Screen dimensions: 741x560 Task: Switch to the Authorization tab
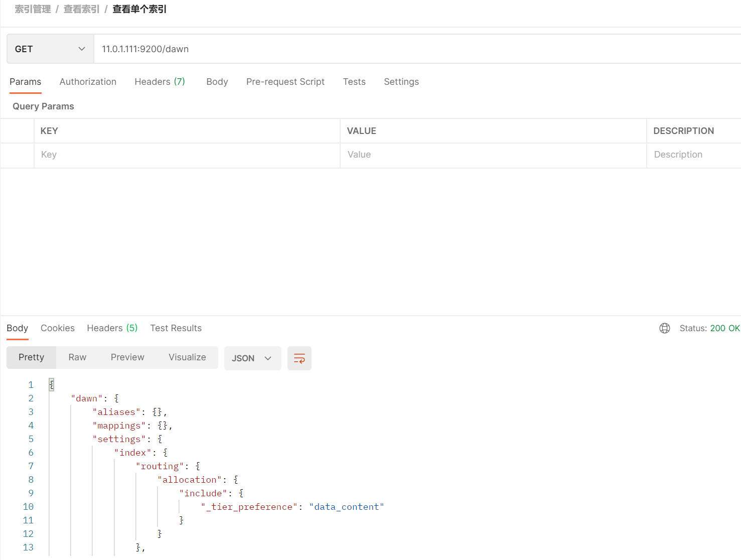88,82
